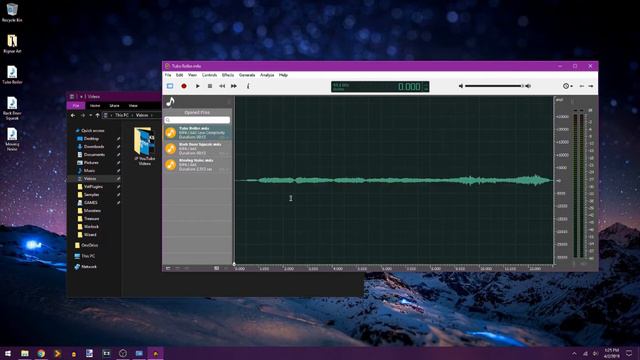
Task: Click the loud-volume speaker icon
Action: pos(528,86)
